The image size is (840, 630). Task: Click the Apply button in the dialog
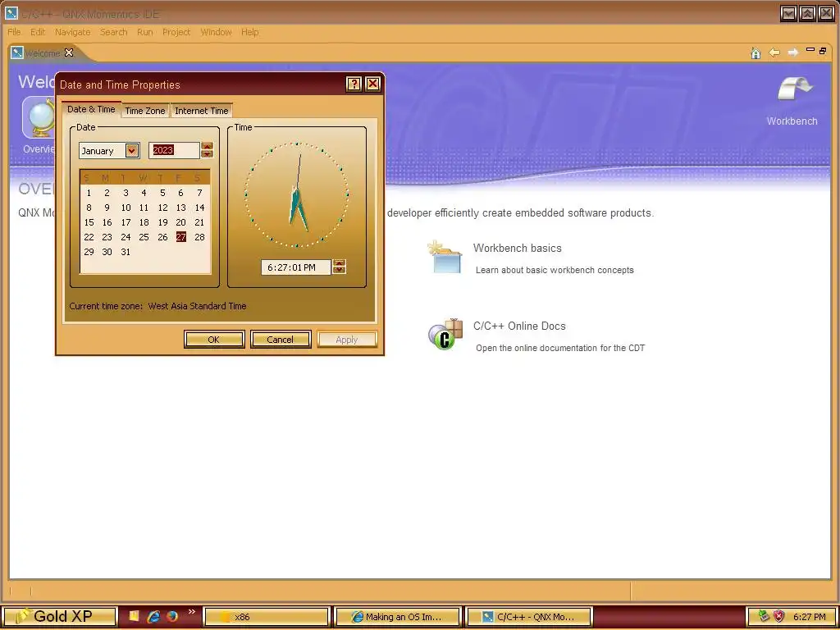point(347,339)
